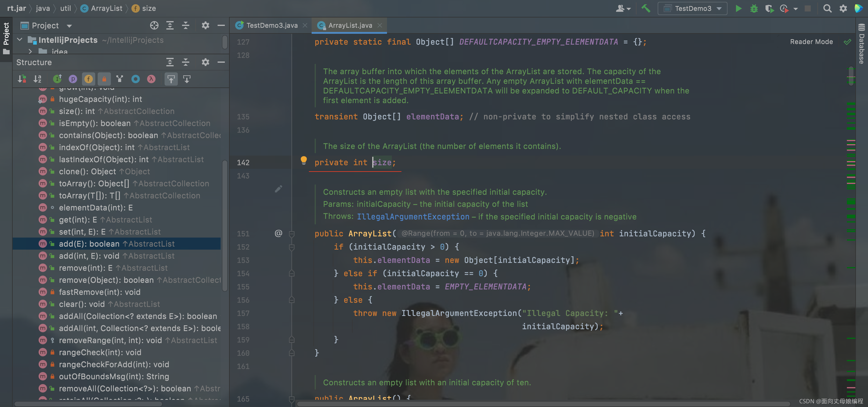Click locate-in-project crosshair icon
Screen dimensions: 868x407
pos(154,26)
